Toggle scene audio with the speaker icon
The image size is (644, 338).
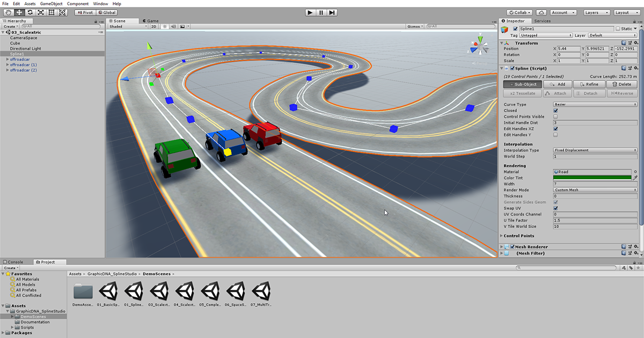click(173, 26)
